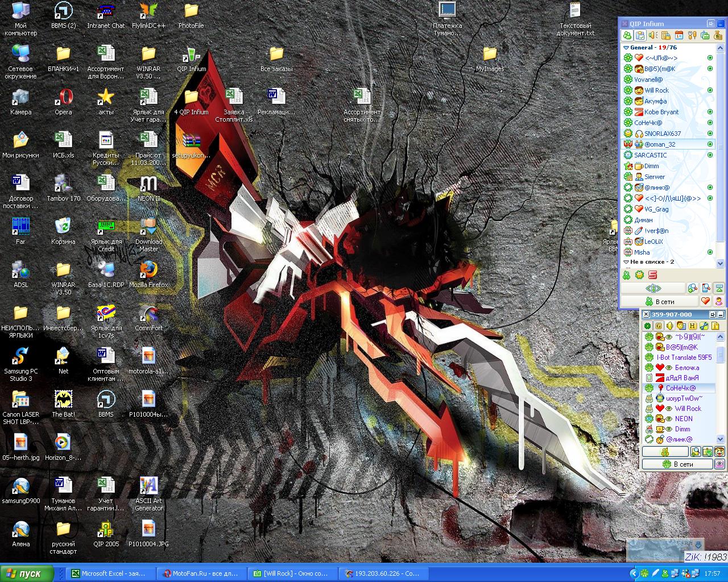Click the clipboard checkmark icon in QIP Infium toolbar
The image size is (728, 582).
pyautogui.click(x=640, y=36)
